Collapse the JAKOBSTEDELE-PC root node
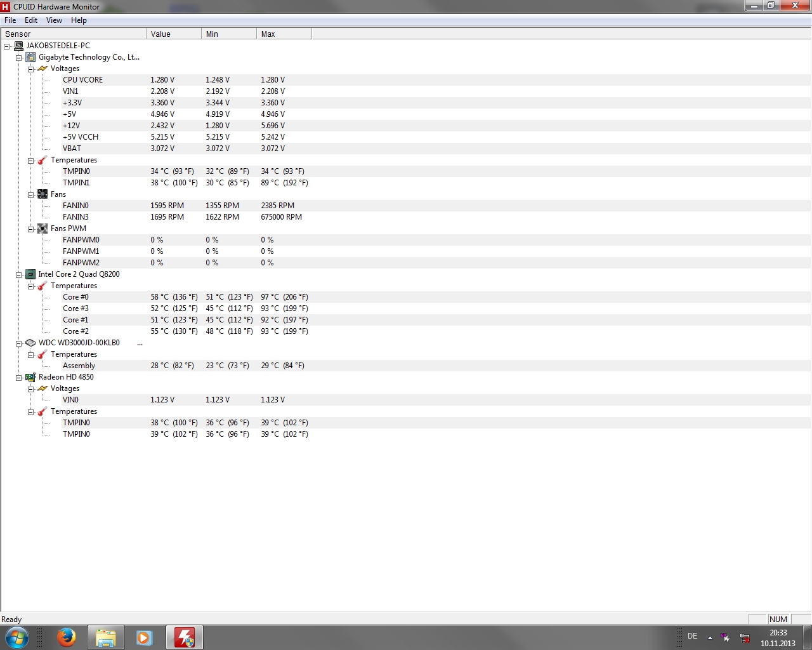 (7, 46)
